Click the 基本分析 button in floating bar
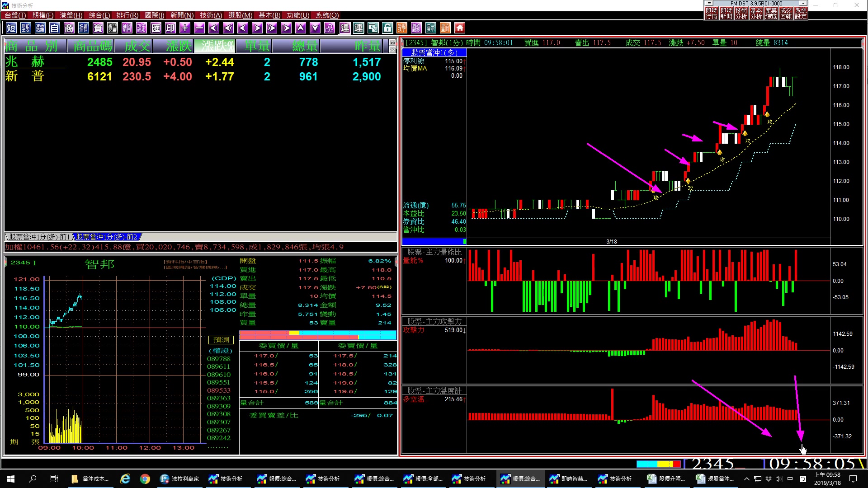This screenshot has height=488, width=868. pos(756,13)
